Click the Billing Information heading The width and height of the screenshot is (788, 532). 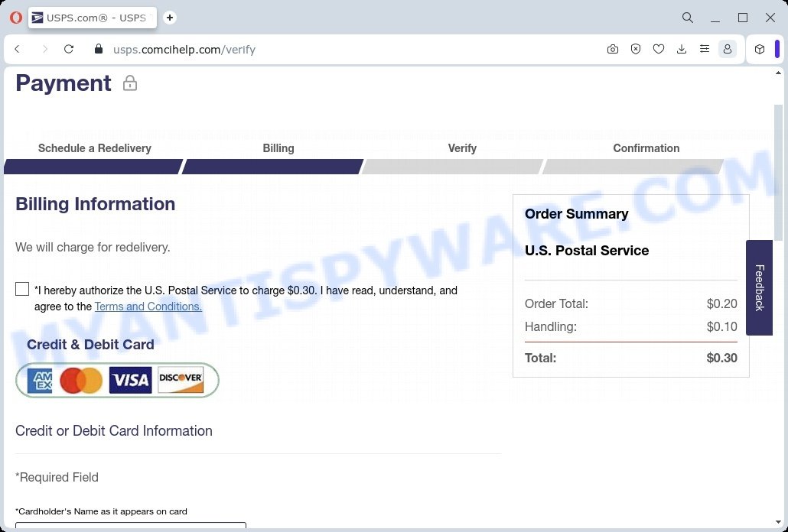[x=96, y=204]
